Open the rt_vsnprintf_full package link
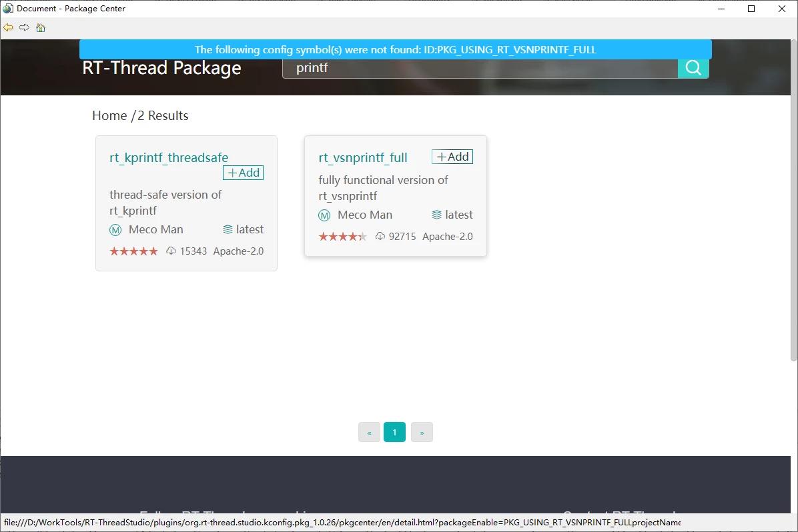This screenshot has width=798, height=532. point(363,158)
